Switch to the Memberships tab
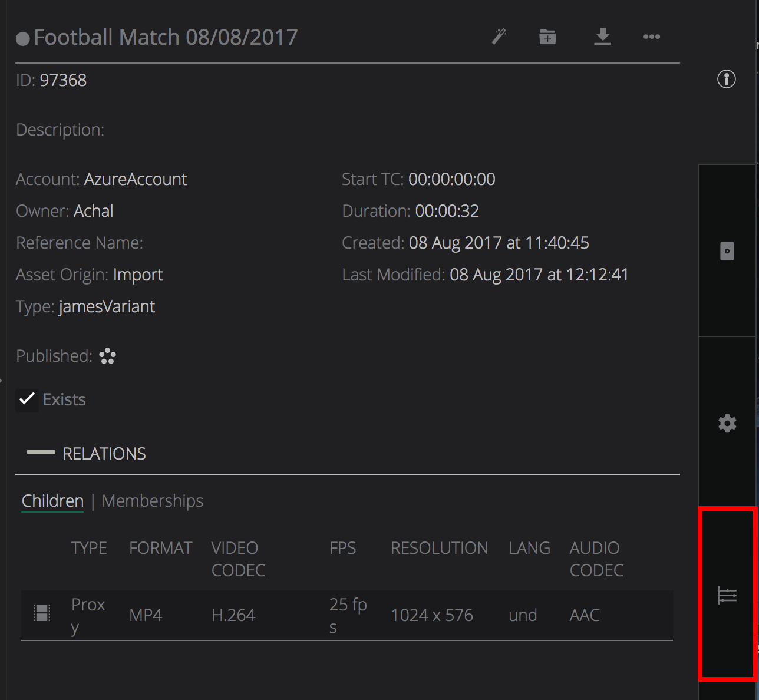The height and width of the screenshot is (700, 759). tap(153, 501)
